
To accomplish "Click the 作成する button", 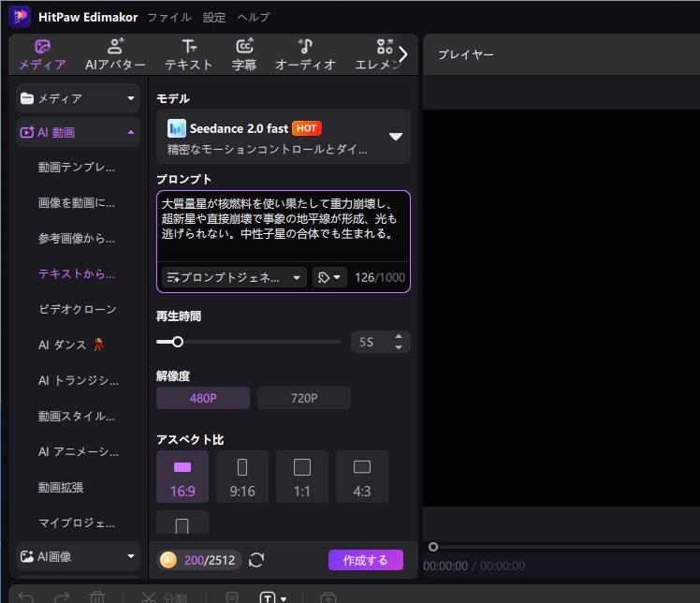I will 366,560.
